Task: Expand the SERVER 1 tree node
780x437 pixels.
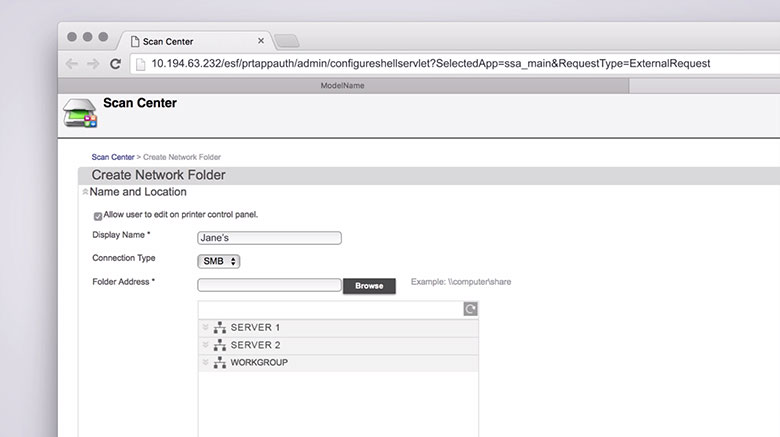Action: tap(206, 328)
